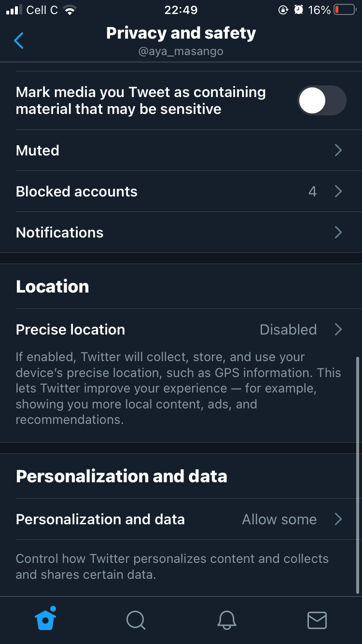Open the Notifications bell icon

pyautogui.click(x=226, y=620)
